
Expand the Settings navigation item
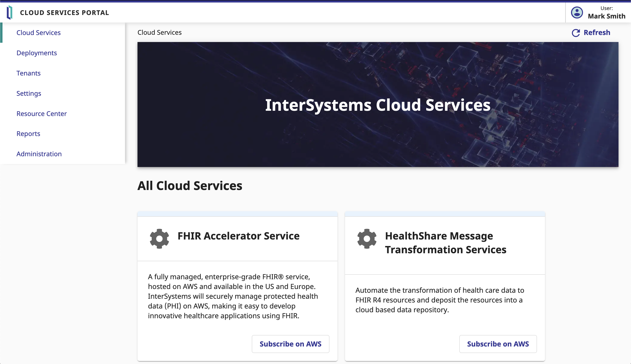[28, 93]
